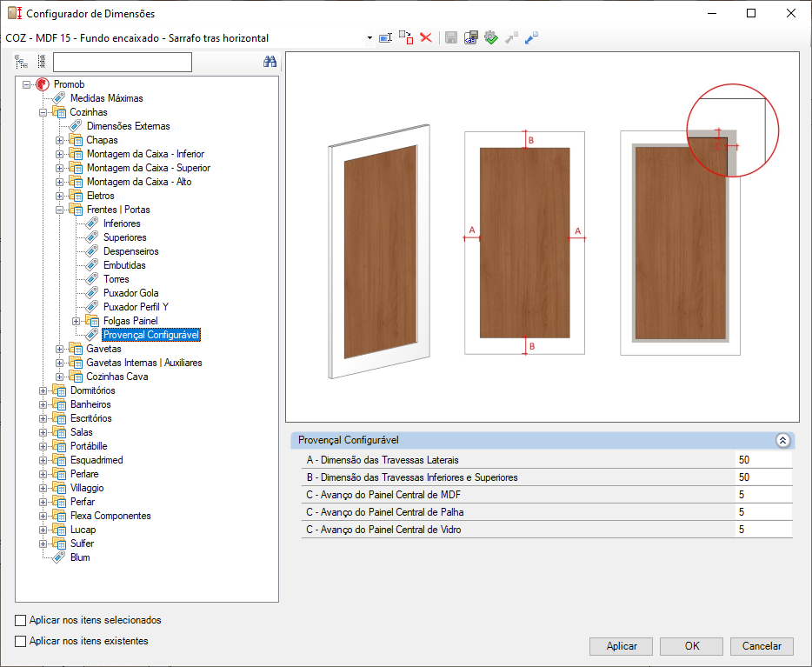Select the Lucap tree item
The width and height of the screenshot is (812, 667).
click(x=83, y=530)
